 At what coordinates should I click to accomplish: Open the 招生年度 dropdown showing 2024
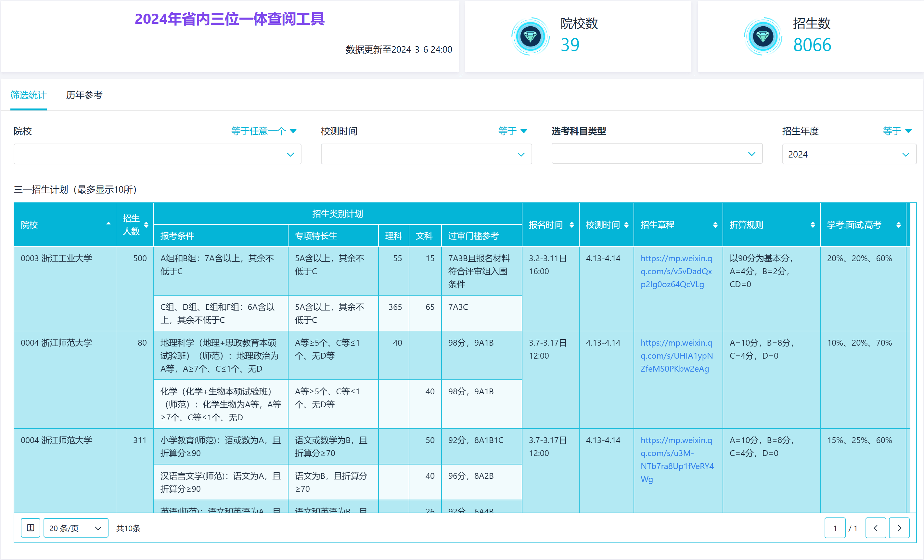849,154
